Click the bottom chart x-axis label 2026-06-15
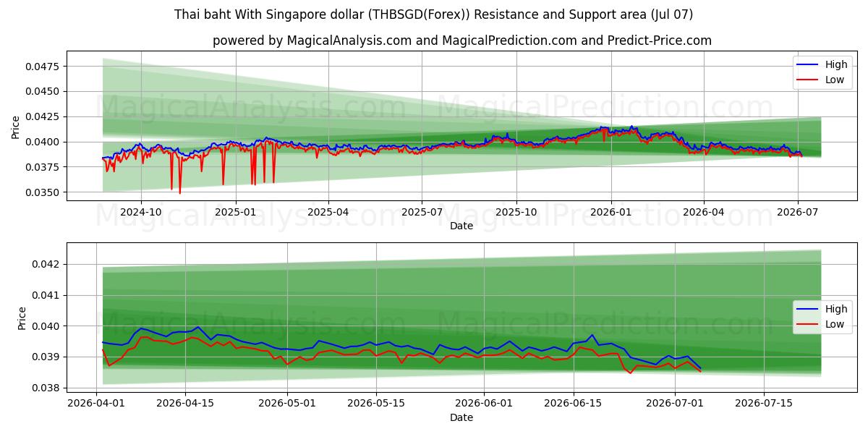This screenshot has width=868, height=434. click(574, 404)
